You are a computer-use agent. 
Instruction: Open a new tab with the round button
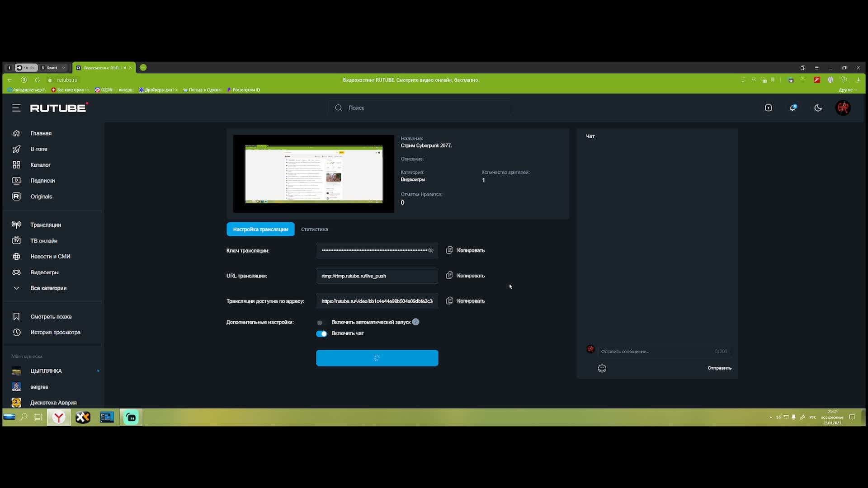point(143,67)
